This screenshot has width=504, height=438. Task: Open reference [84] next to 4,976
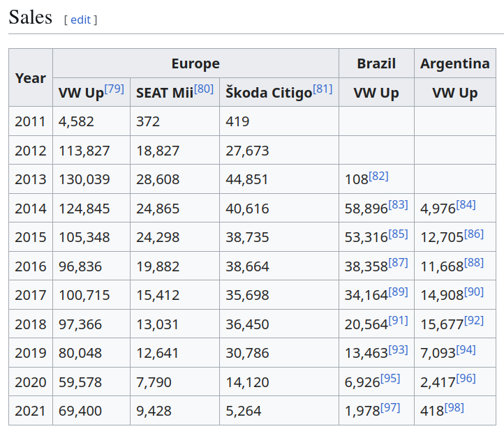click(x=466, y=205)
